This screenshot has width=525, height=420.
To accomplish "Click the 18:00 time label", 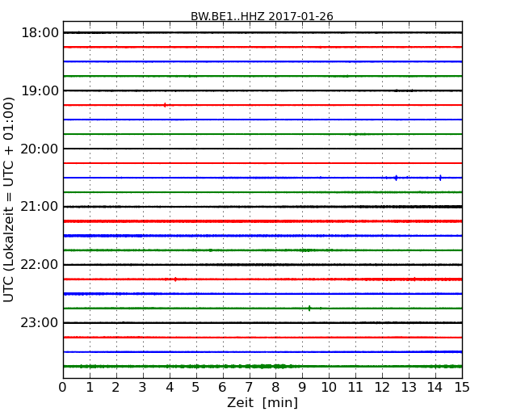I will point(40,33).
